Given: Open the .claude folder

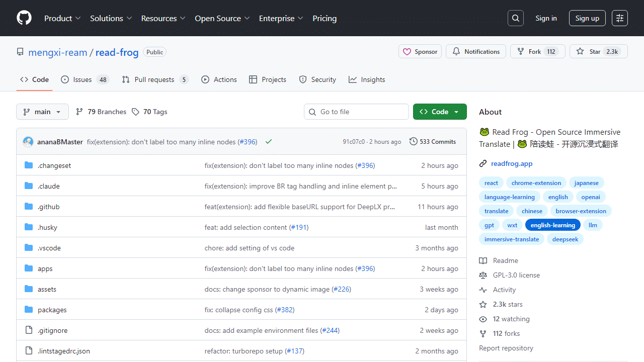Looking at the screenshot, I should pyautogui.click(x=49, y=186).
